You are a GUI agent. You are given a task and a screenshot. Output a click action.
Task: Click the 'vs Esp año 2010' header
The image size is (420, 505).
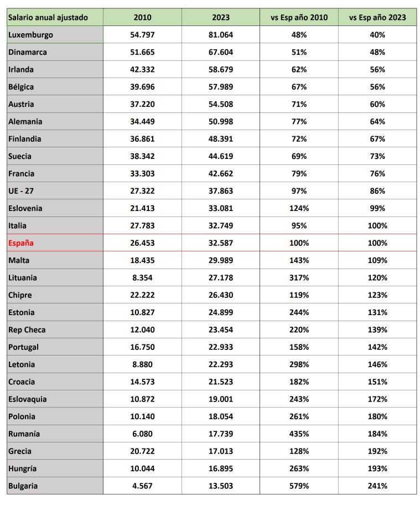[299, 17]
